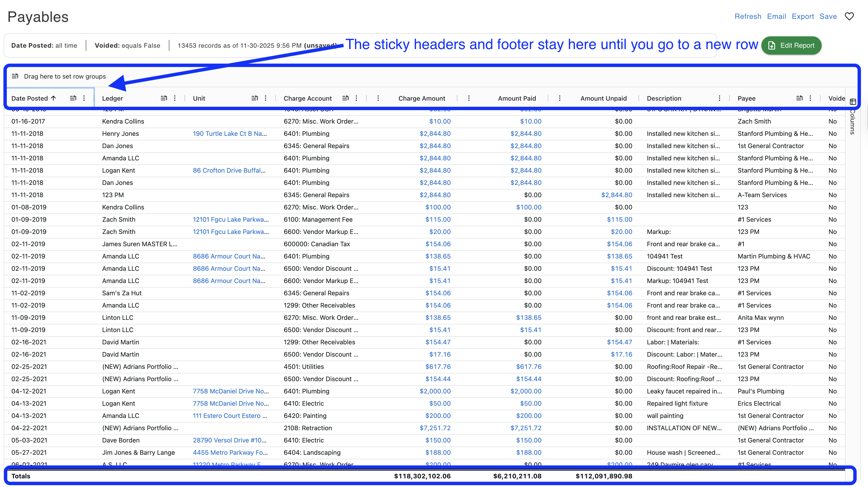Image resolution: width=868 pixels, height=487 pixels.
Task: Open the Ledger column three-dot menu
Action: point(175,98)
